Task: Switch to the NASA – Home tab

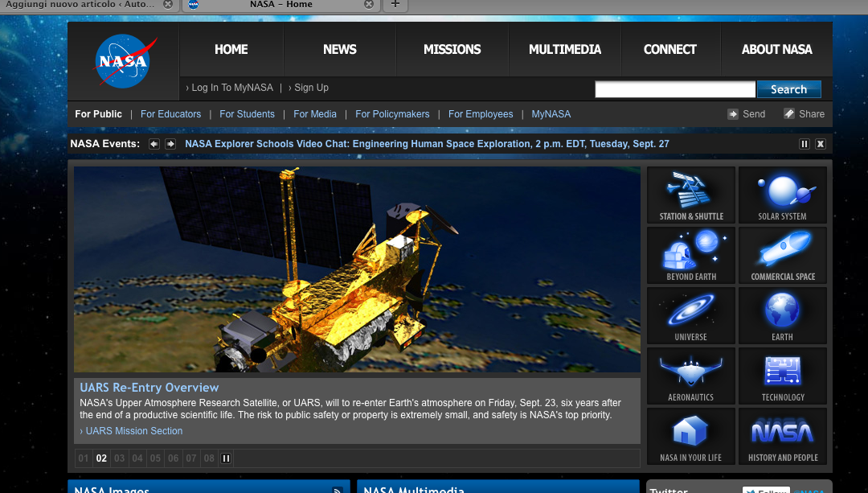Action: 280,5
